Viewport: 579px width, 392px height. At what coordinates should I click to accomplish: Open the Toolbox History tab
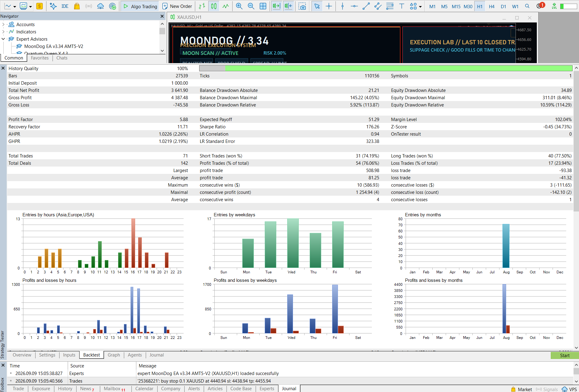tap(65, 389)
